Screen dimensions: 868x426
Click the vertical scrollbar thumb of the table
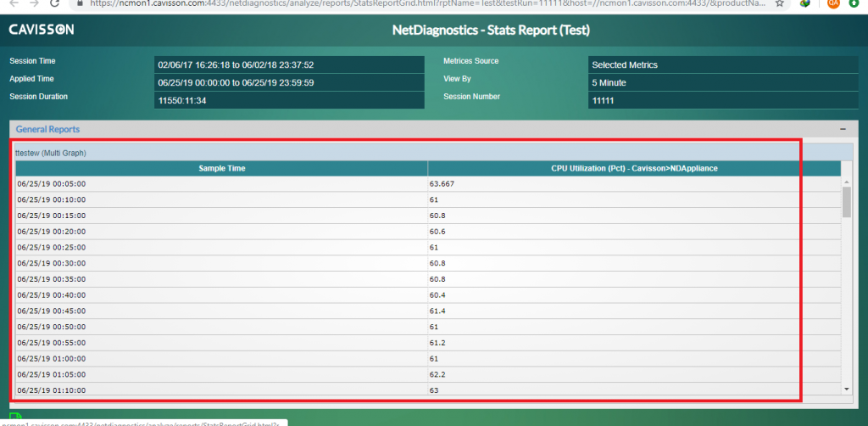(847, 202)
